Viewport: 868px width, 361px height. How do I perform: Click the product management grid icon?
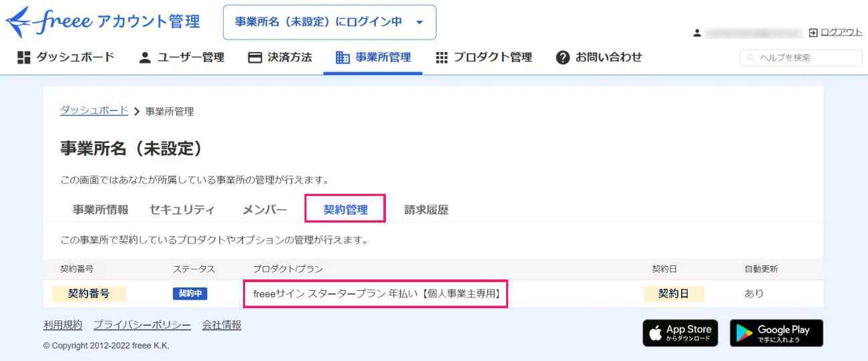[x=441, y=57]
